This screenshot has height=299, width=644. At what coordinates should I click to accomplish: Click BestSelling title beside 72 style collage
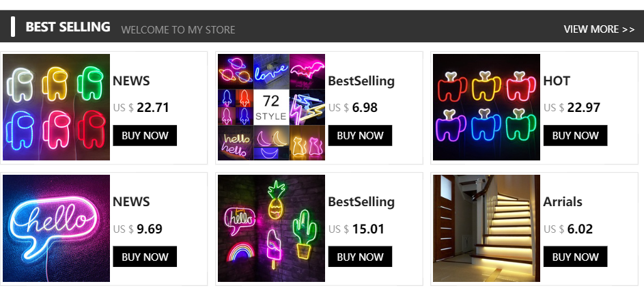(361, 81)
